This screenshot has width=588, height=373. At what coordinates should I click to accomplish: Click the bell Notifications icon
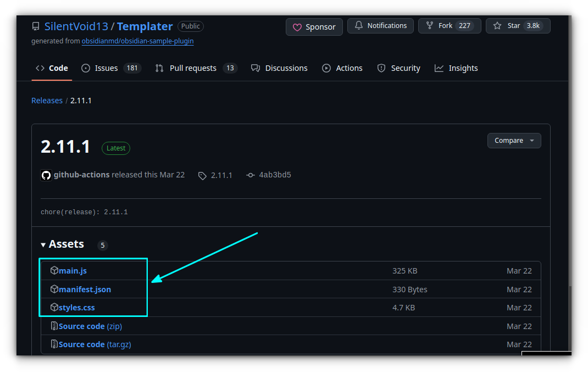(359, 26)
